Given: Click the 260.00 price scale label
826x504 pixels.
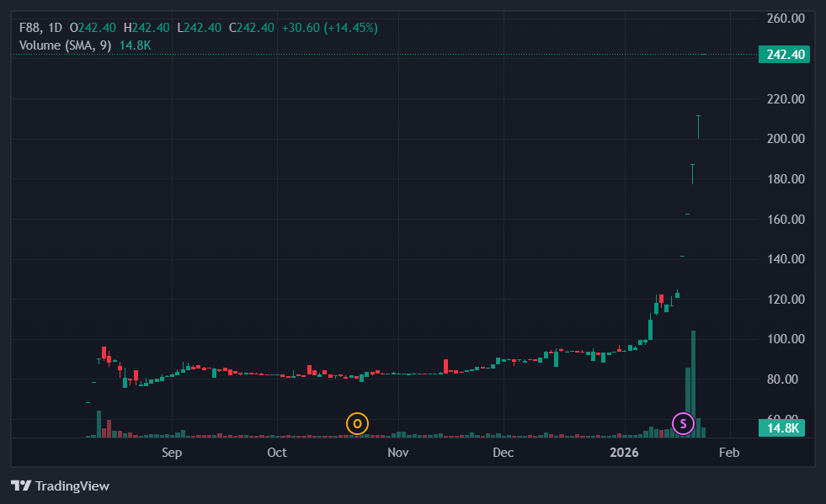Looking at the screenshot, I should coord(786,19).
